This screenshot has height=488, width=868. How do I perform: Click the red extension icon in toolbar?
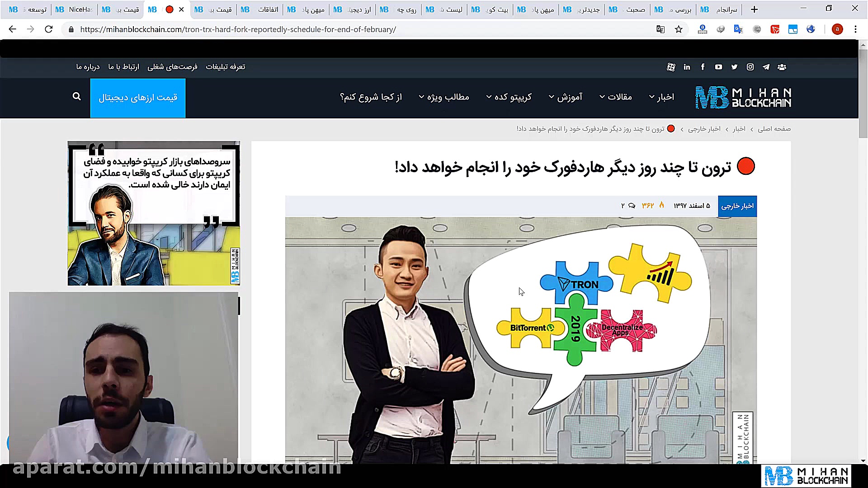coord(775,29)
